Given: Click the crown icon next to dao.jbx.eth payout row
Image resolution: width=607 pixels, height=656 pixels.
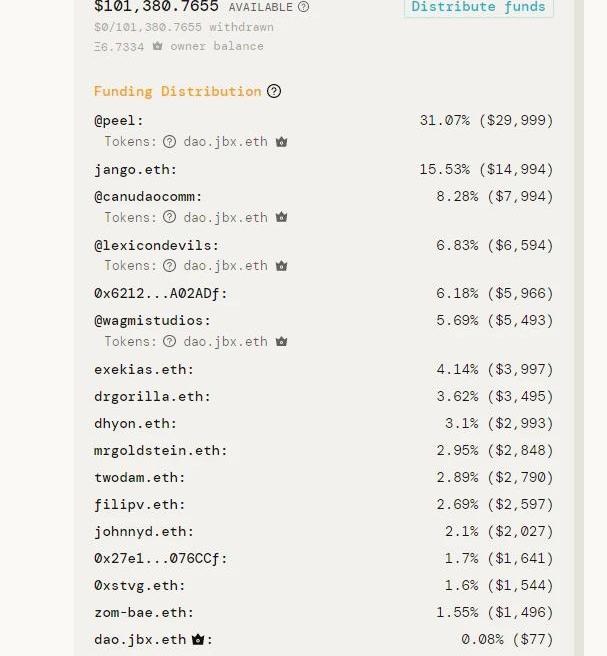Looking at the screenshot, I should (x=198, y=639).
